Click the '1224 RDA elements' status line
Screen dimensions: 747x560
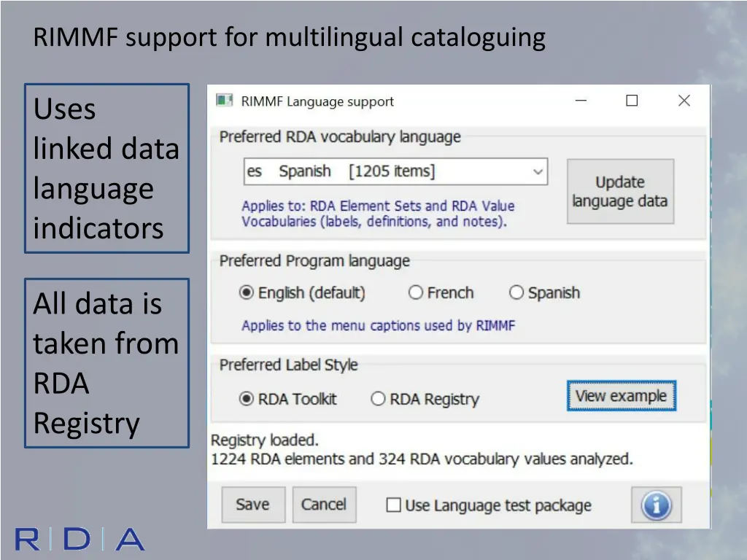(422, 459)
